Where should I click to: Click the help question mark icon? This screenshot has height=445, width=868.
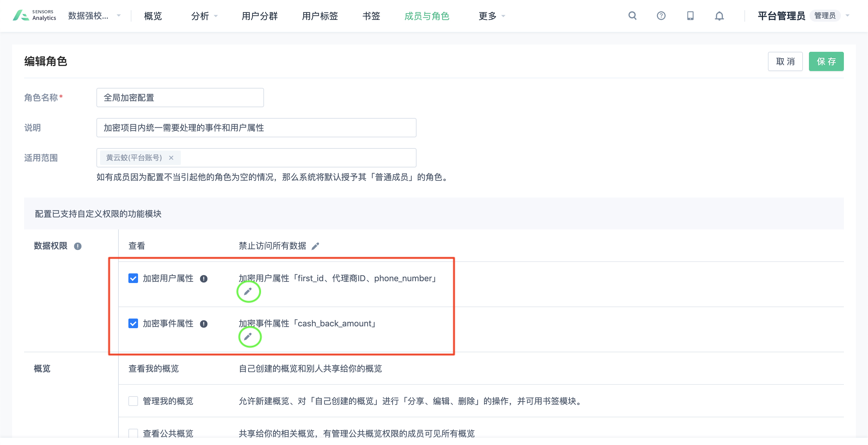pyautogui.click(x=661, y=16)
